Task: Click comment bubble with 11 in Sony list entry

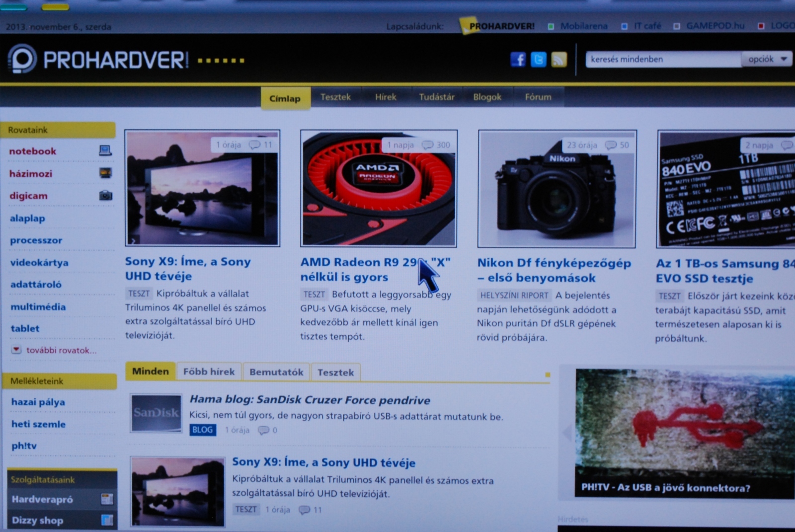Action: tap(305, 510)
